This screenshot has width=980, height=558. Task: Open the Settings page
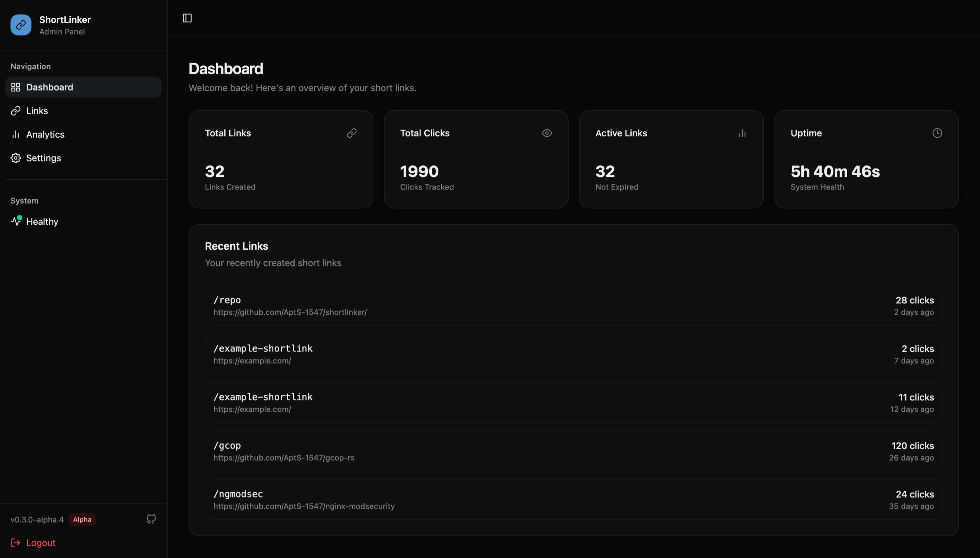(84, 158)
